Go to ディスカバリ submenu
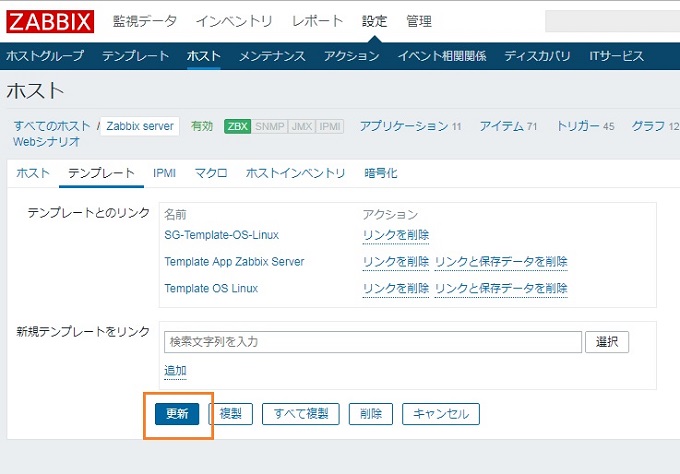 [x=537, y=56]
